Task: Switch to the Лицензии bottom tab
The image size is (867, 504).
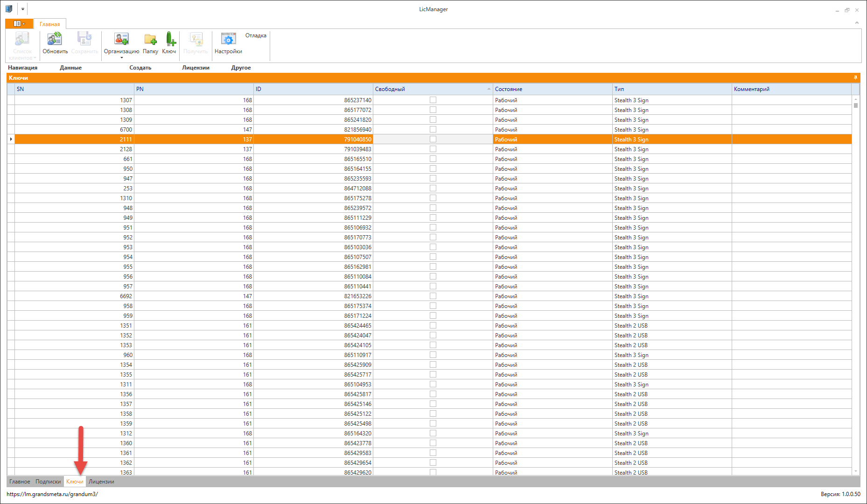Action: (x=101, y=482)
